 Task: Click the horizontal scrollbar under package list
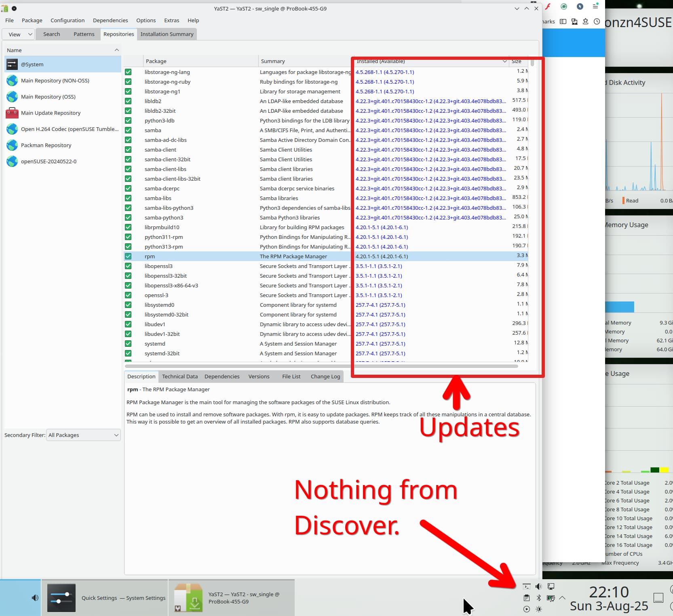point(321,366)
